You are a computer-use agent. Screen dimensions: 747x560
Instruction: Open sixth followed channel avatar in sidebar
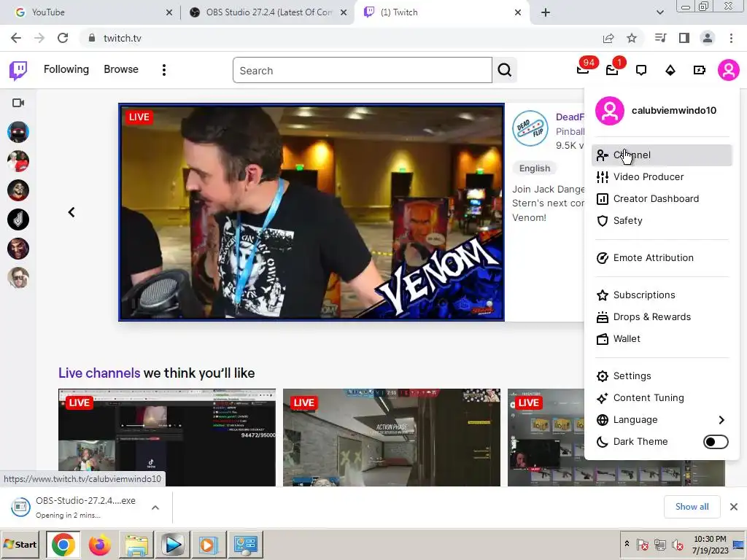point(18,278)
